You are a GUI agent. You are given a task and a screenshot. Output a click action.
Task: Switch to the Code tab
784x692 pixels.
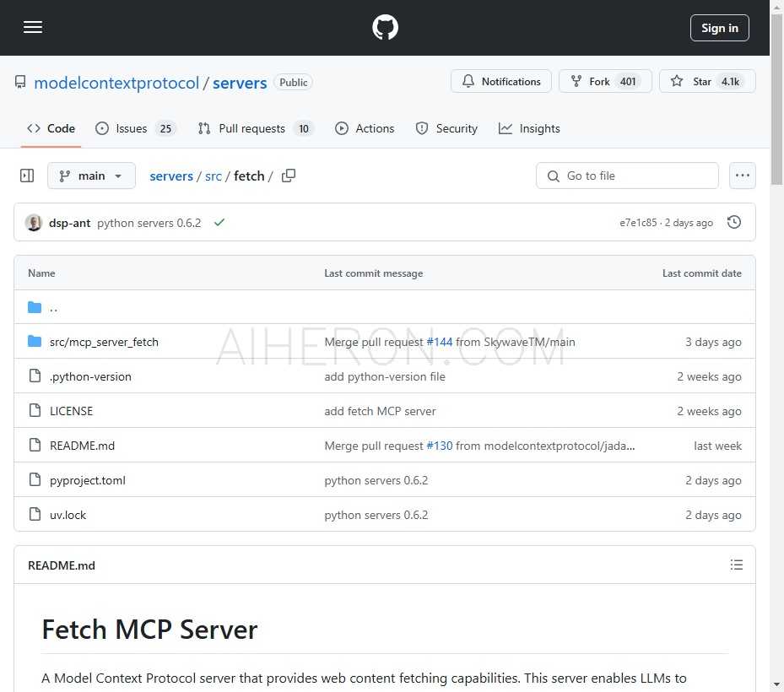click(51, 128)
